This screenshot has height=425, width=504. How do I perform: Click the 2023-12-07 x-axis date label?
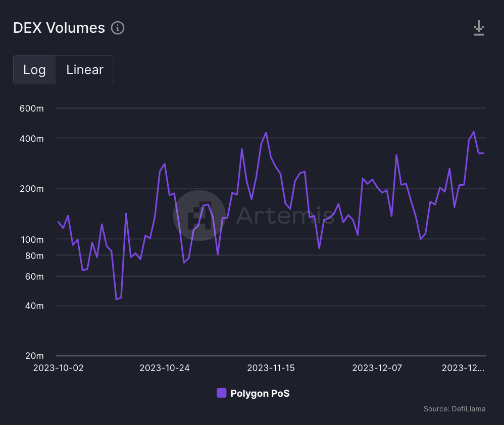tap(377, 368)
